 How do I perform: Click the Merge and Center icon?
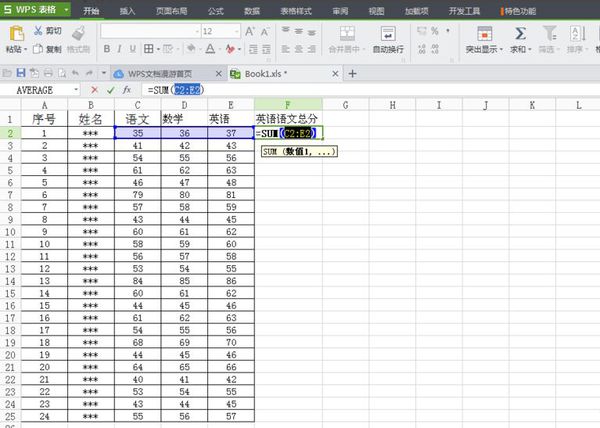(x=347, y=34)
